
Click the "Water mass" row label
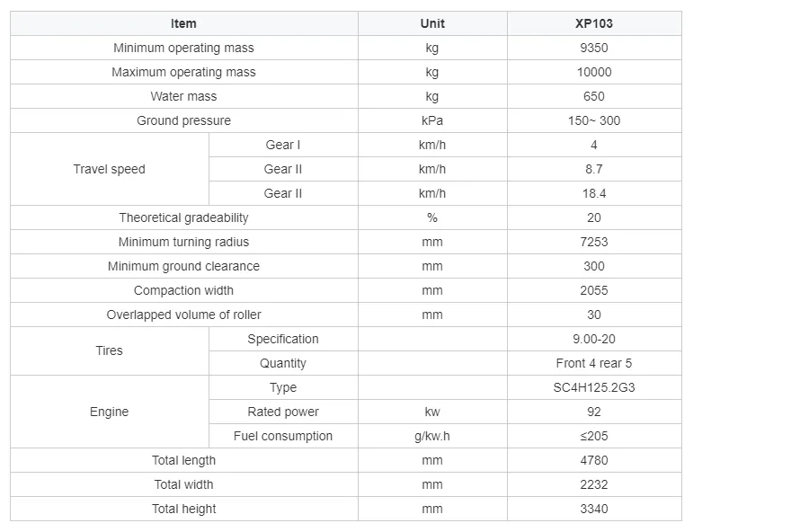point(183,96)
